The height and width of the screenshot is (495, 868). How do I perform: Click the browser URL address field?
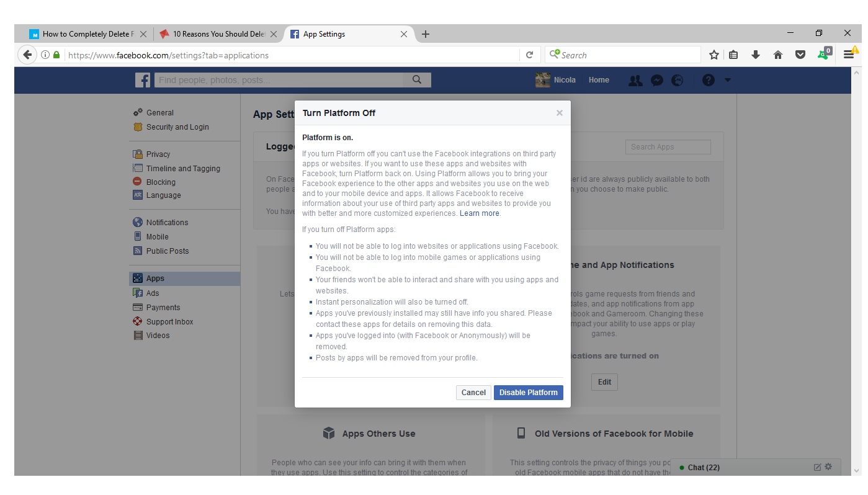(292, 55)
